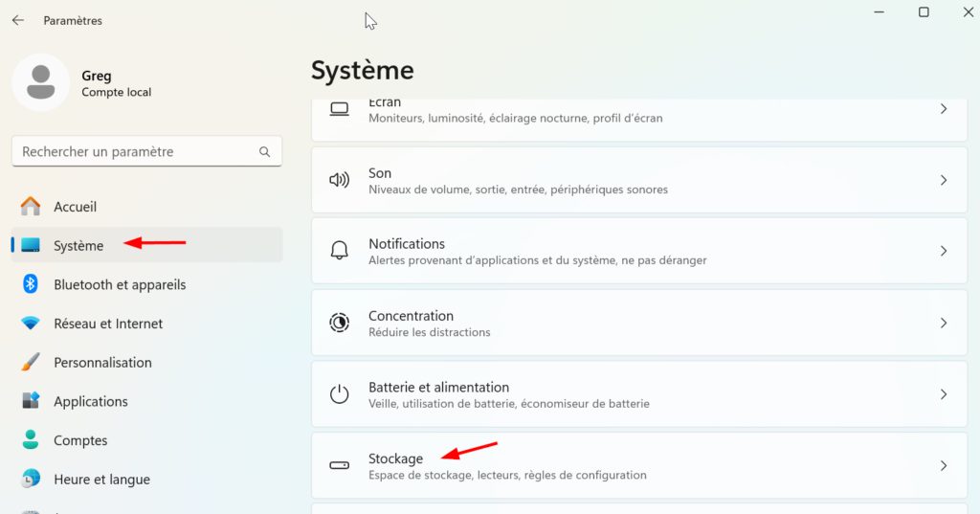Click the Compte local label

[x=116, y=92]
